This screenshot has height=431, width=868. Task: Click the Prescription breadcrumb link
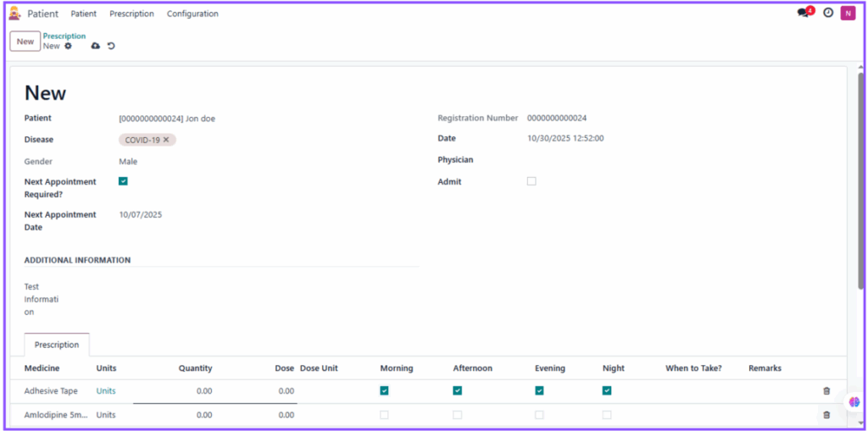pos(64,36)
